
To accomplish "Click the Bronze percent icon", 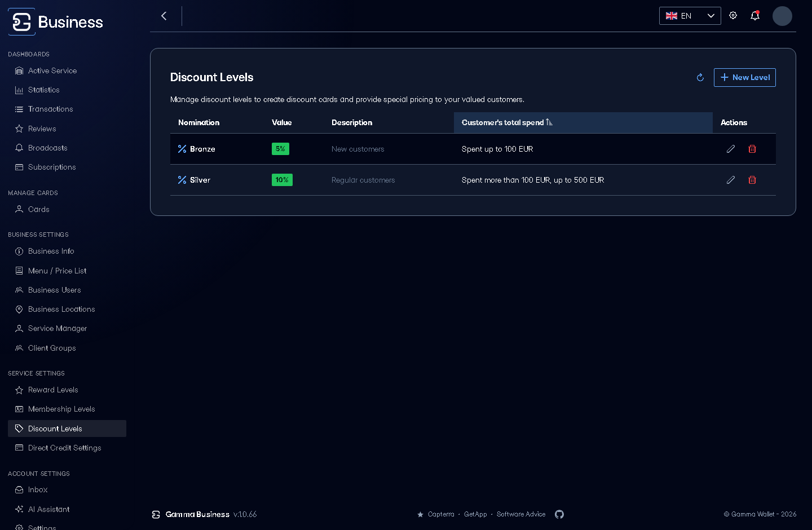I will click(x=182, y=149).
